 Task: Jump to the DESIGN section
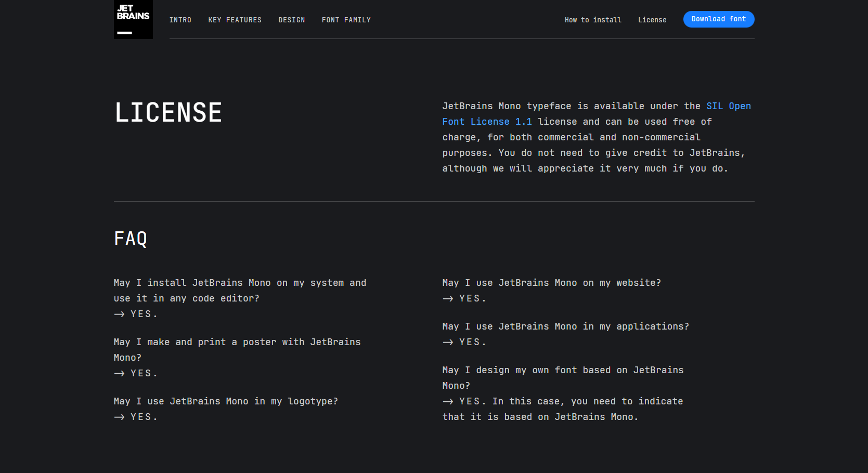[x=292, y=20]
